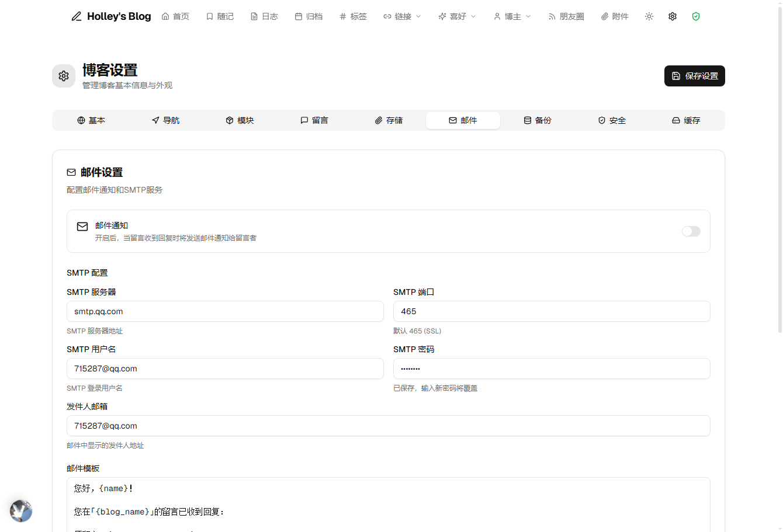The height and width of the screenshot is (532, 783).
Task: Switch to the 基本 basic tab
Action: [x=91, y=120]
